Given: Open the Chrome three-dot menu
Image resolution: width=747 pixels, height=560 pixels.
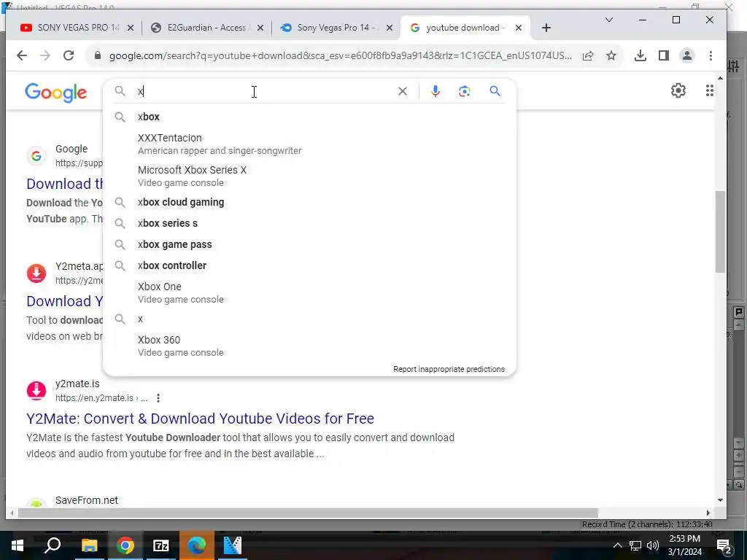Looking at the screenshot, I should tap(711, 55).
